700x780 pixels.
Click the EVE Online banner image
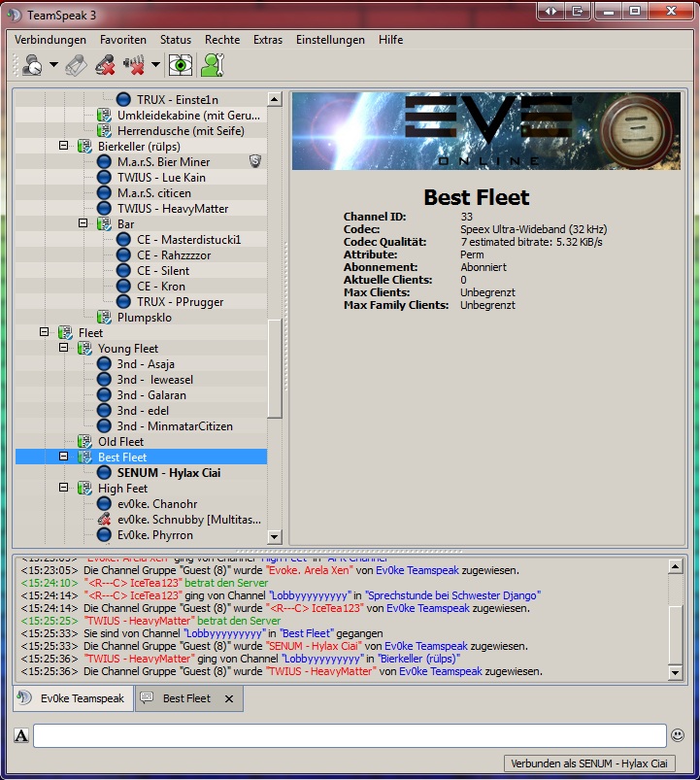coord(485,131)
